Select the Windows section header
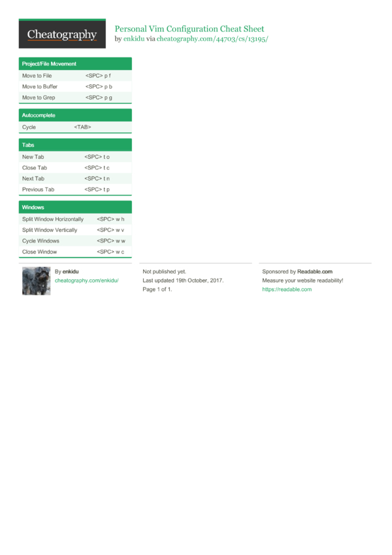The image size is (392, 555). [75, 207]
